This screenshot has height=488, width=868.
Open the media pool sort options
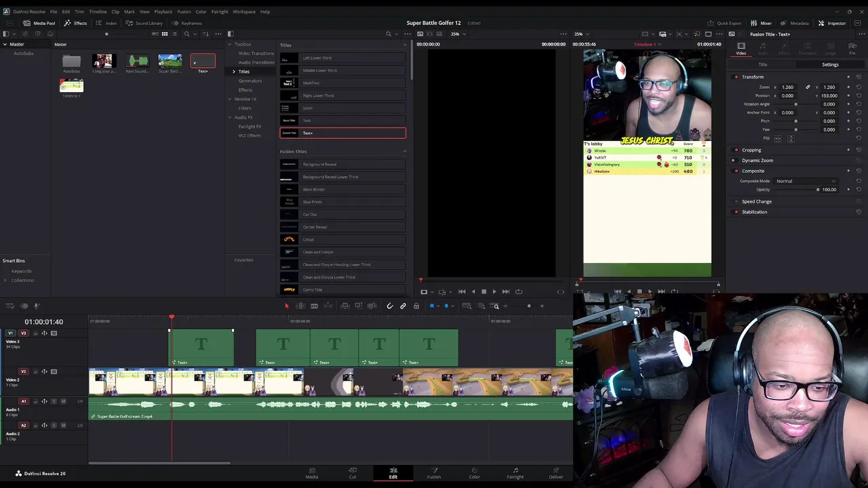point(207,34)
